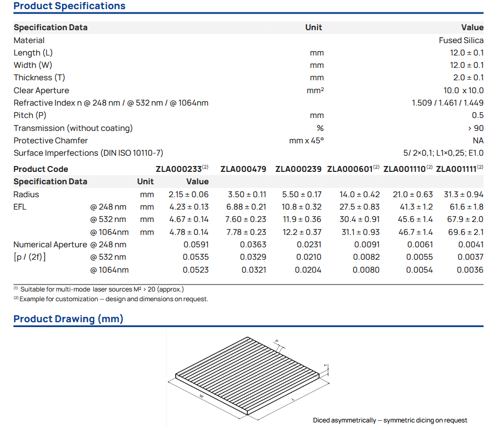The image size is (504, 430).
Task: Select product code ZLA000239
Action: pyautogui.click(x=298, y=169)
